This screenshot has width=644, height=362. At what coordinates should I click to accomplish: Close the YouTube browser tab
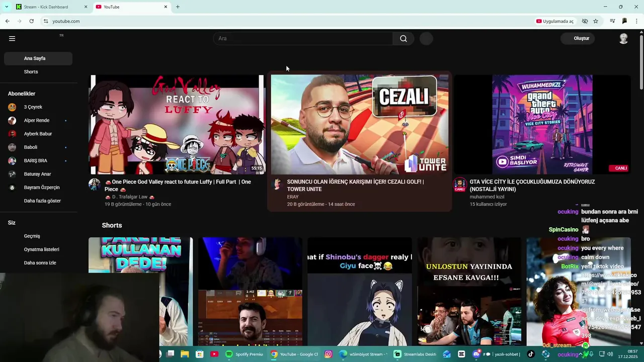point(166,7)
